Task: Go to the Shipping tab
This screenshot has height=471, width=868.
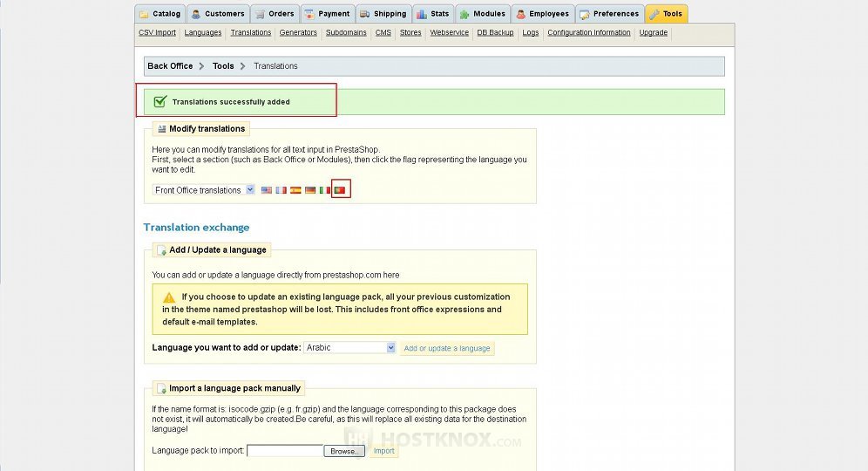Action: 383,14
